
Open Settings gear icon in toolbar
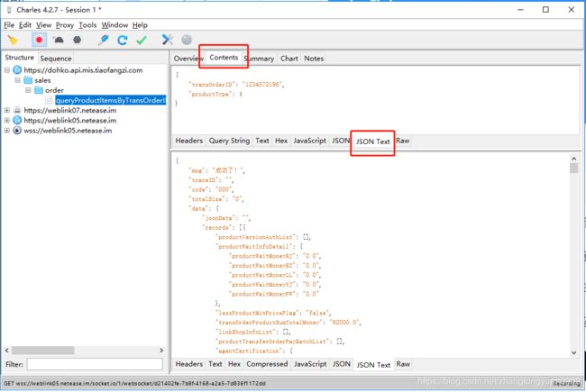(187, 40)
